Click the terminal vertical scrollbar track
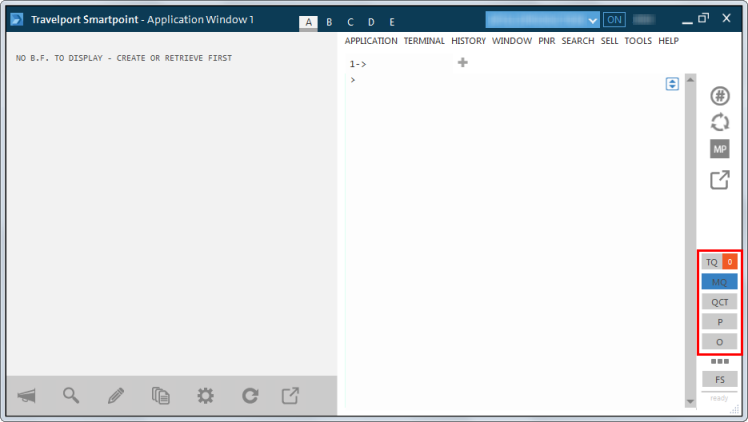 (688, 240)
